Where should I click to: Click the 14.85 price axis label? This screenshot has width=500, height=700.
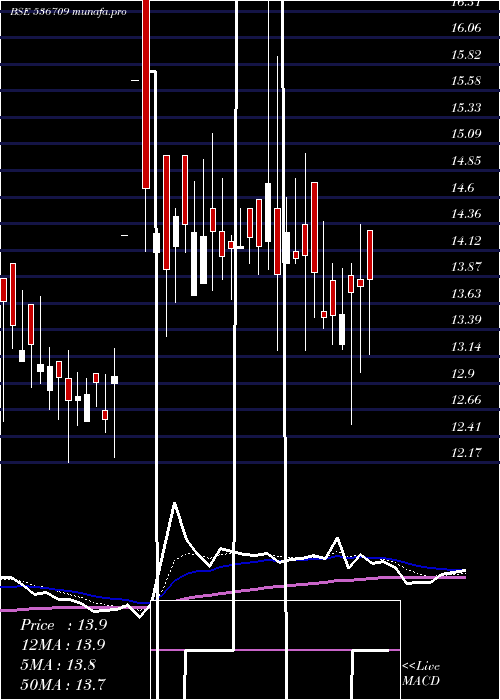coord(466,161)
